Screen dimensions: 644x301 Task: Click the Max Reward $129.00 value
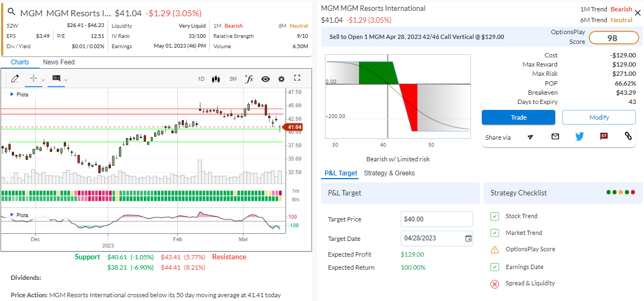pos(624,64)
